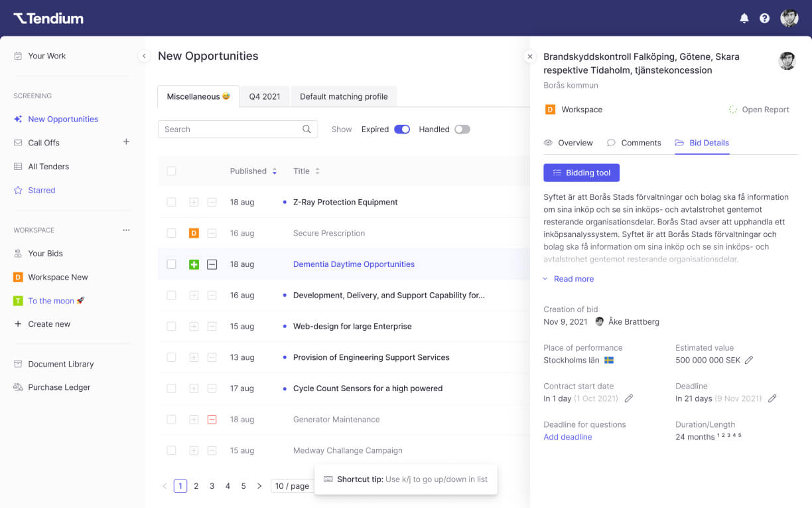This screenshot has width=812, height=508.
Task: Check the select-all header checkbox
Action: coord(171,171)
